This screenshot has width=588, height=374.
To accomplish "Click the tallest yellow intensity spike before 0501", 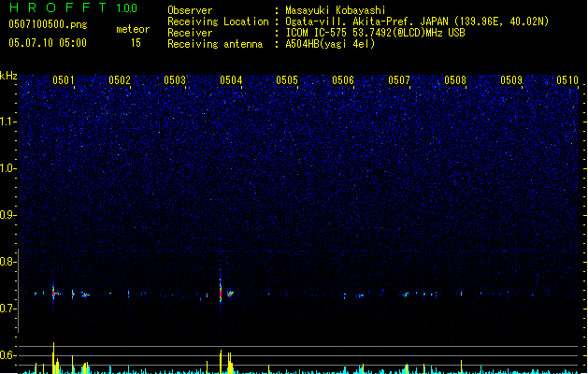I will click(x=53, y=358).
